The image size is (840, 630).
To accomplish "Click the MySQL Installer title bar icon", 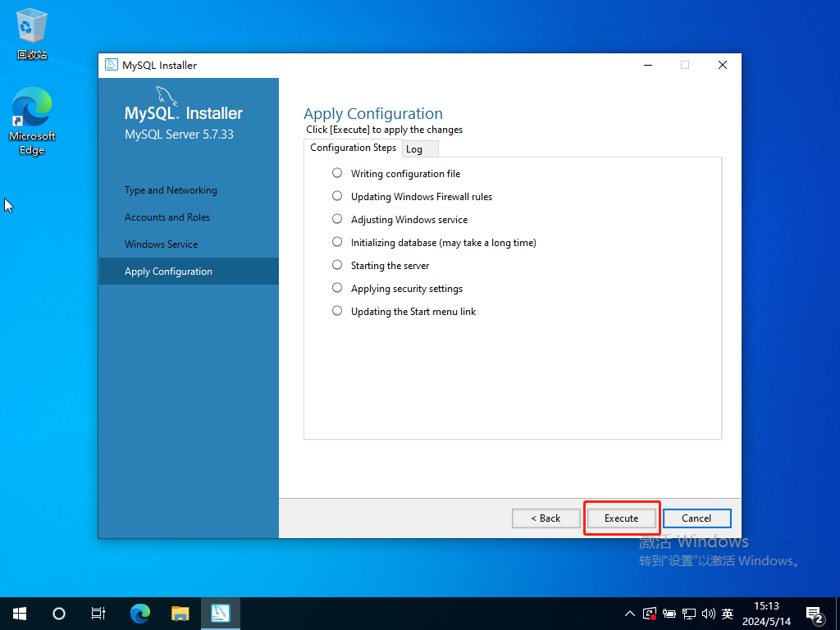I will click(x=112, y=66).
